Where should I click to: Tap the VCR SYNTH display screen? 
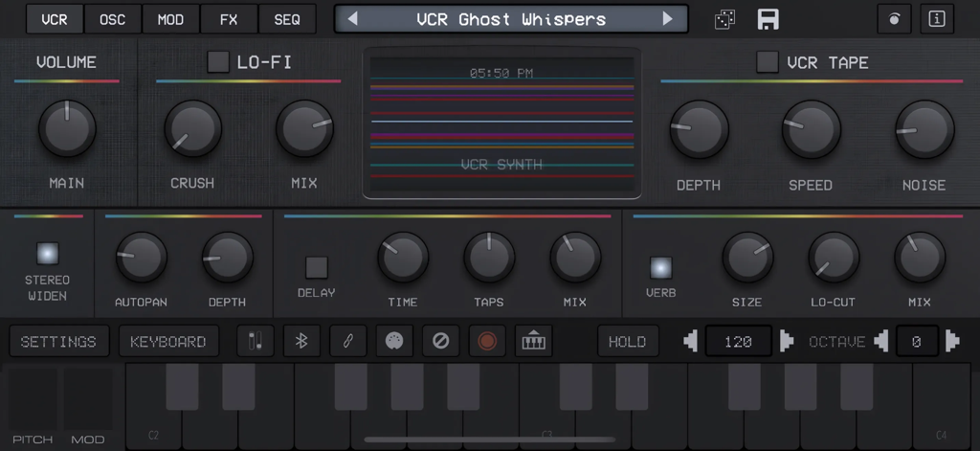[501, 124]
